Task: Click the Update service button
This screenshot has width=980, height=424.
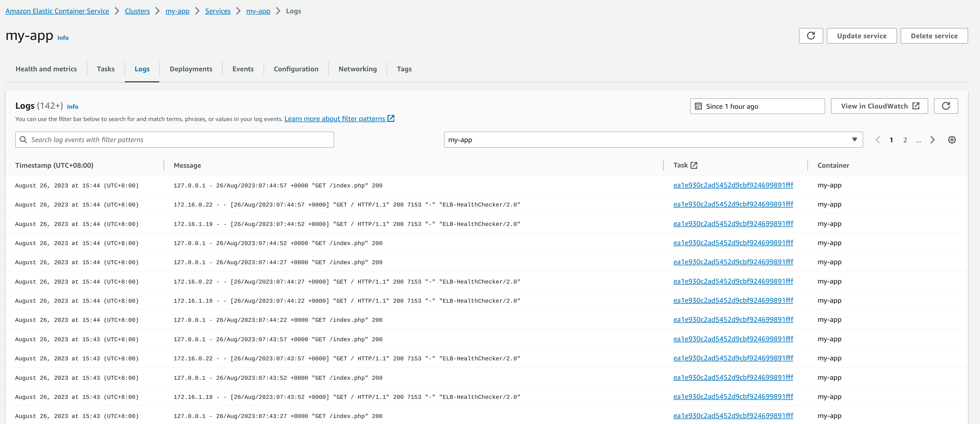Action: [861, 36]
